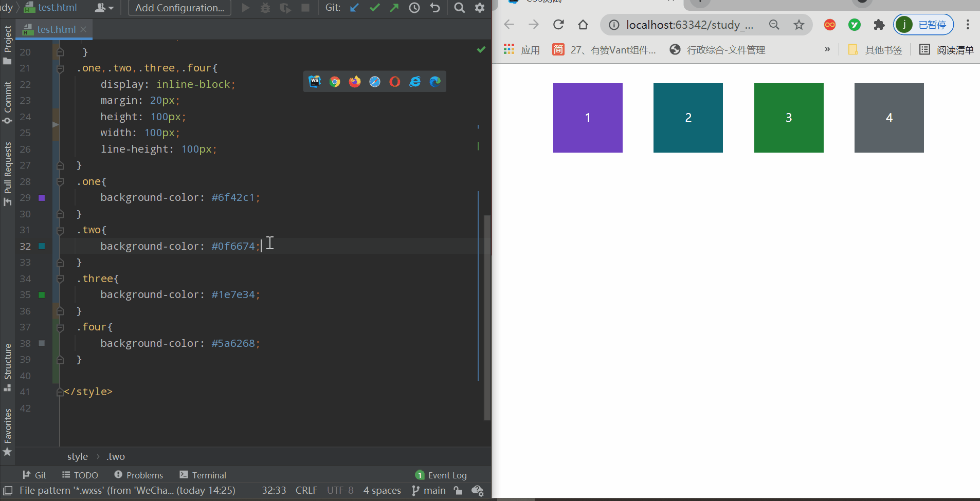Collapse the style tag at line 41

60,392
